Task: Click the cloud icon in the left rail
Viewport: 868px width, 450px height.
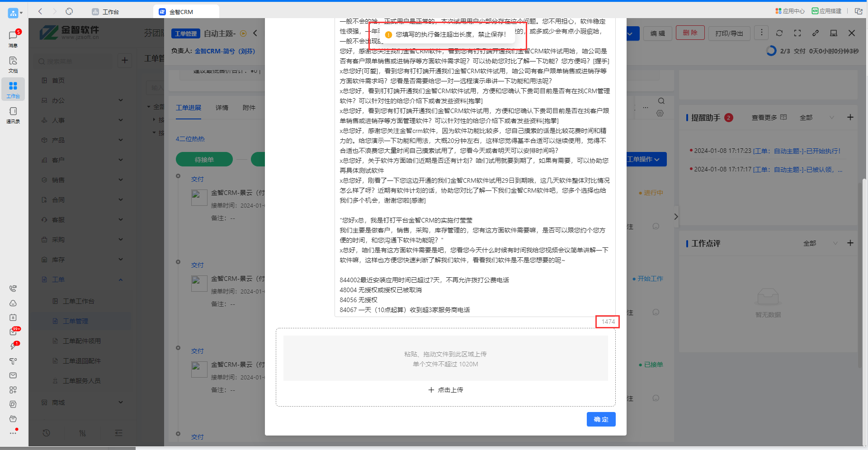Action: (13, 303)
